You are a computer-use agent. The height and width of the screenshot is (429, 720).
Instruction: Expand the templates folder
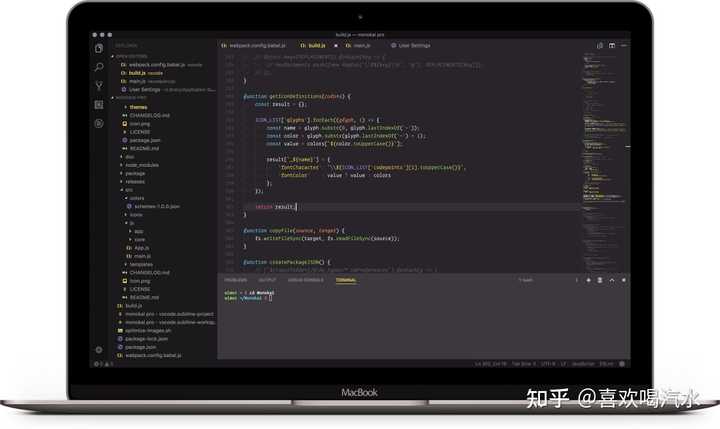(141, 264)
